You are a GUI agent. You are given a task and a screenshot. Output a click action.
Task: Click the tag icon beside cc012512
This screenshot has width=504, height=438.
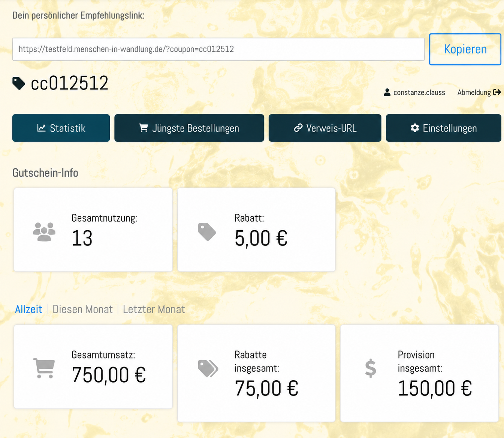pos(19,83)
